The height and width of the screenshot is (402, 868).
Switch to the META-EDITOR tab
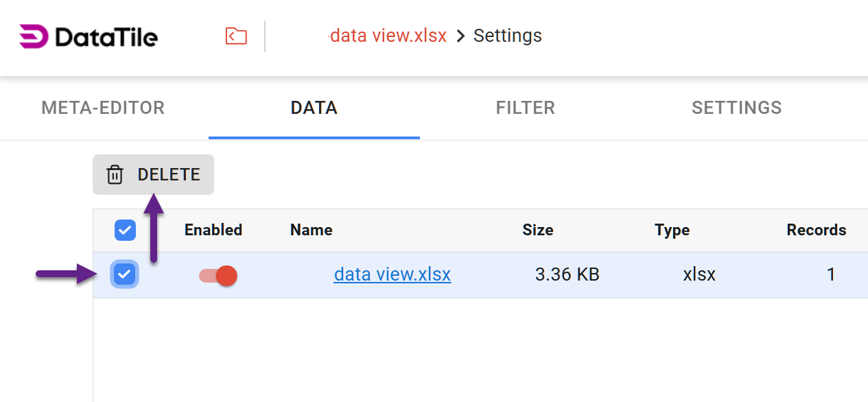tap(102, 108)
